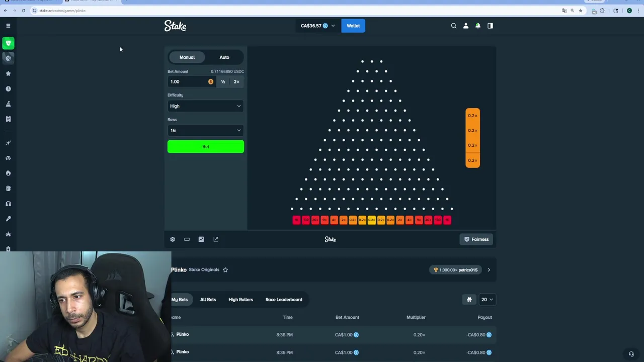Click the 0.71166880 USDC conversion text
This screenshot has width=644, height=362.
[227, 71]
